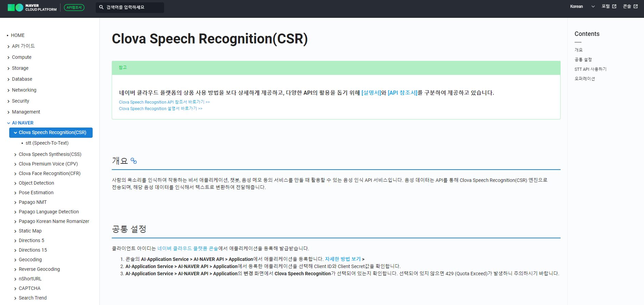The image size is (644, 305).
Task: Click the search input field
Action: 130,8
